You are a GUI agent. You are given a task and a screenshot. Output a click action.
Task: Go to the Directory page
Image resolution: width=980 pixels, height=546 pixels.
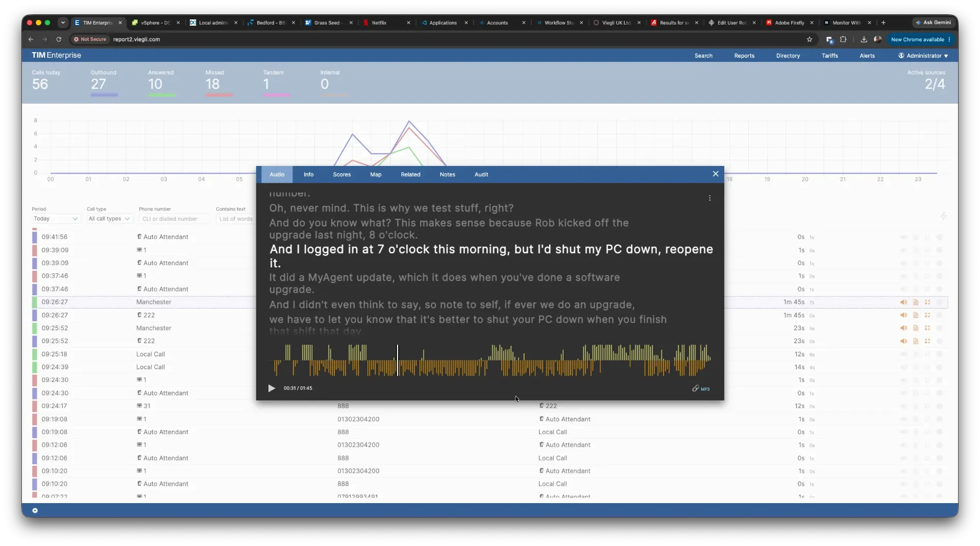tap(788, 56)
